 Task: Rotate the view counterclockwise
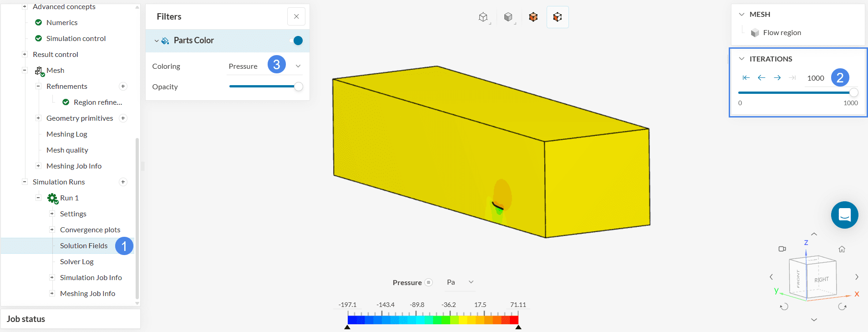[x=784, y=307]
